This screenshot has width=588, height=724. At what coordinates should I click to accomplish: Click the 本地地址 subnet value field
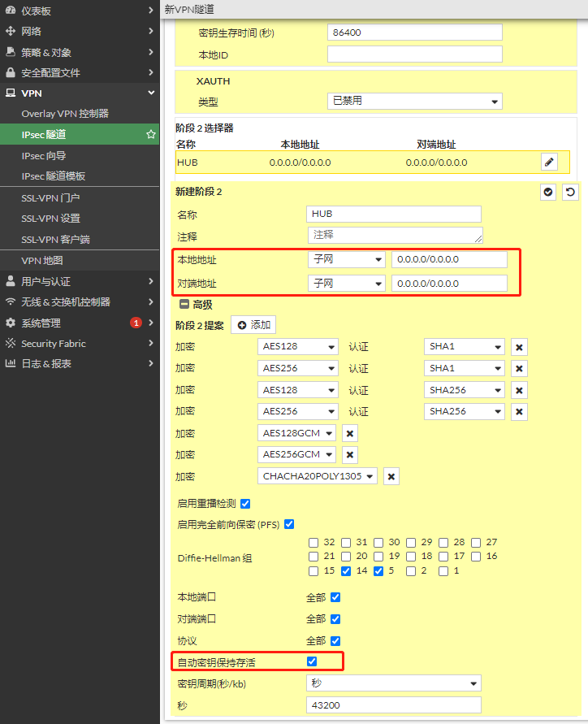[x=450, y=259]
